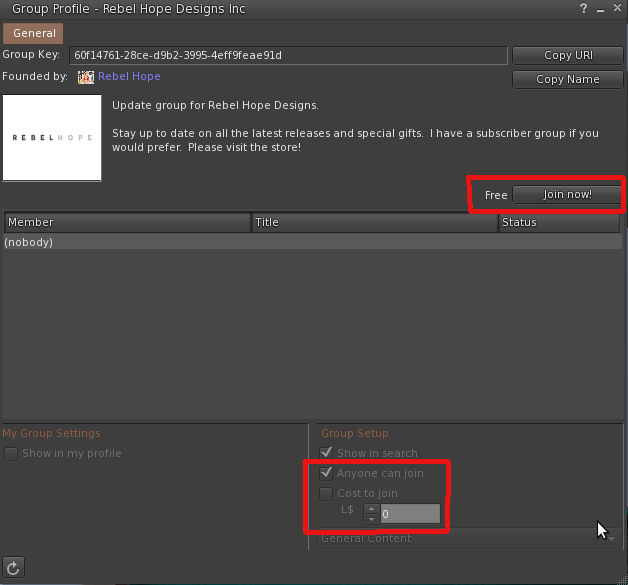Image resolution: width=628 pixels, height=585 pixels.
Task: Click the L$ cost amount field
Action: coord(410,514)
